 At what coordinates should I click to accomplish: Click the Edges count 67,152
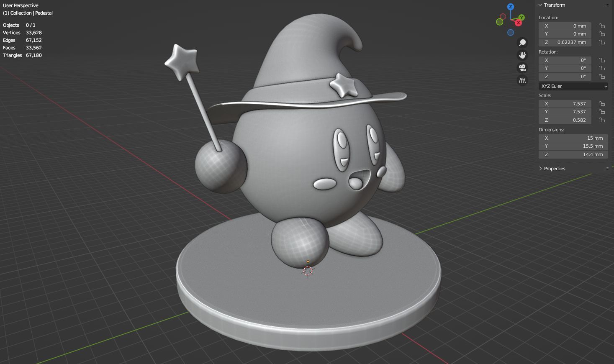34,40
